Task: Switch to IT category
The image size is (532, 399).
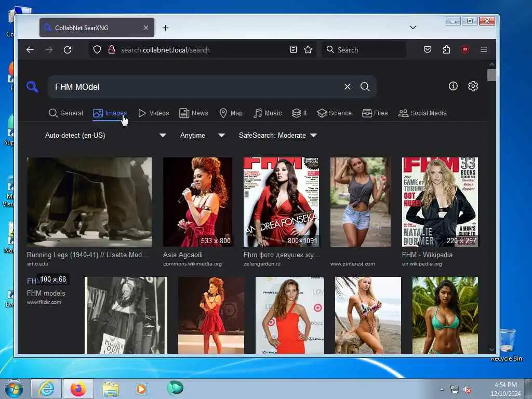Action: point(299,113)
